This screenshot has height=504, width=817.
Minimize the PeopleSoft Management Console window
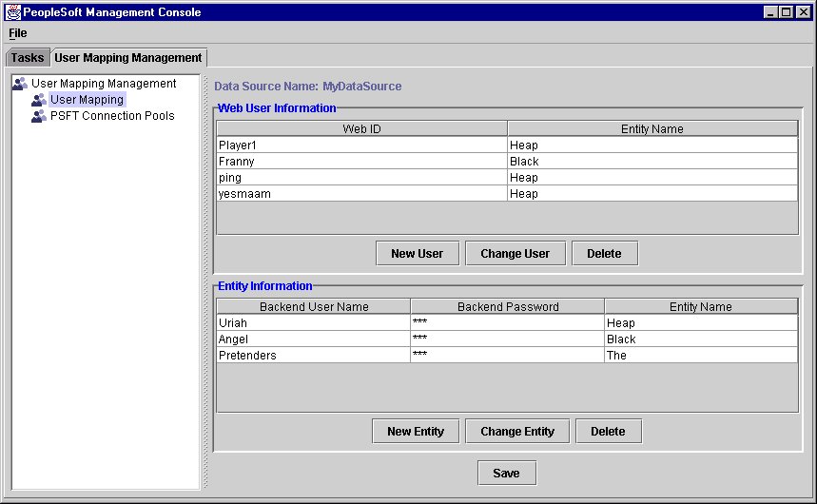770,12
